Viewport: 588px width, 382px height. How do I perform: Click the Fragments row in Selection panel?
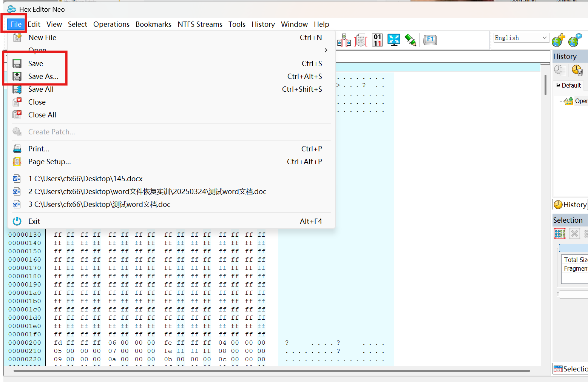576,268
